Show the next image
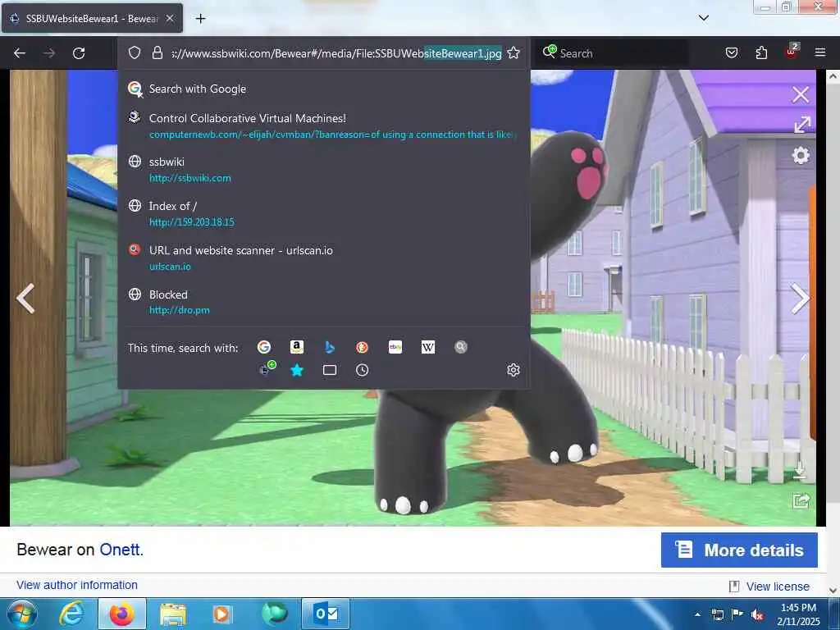 [x=800, y=299]
